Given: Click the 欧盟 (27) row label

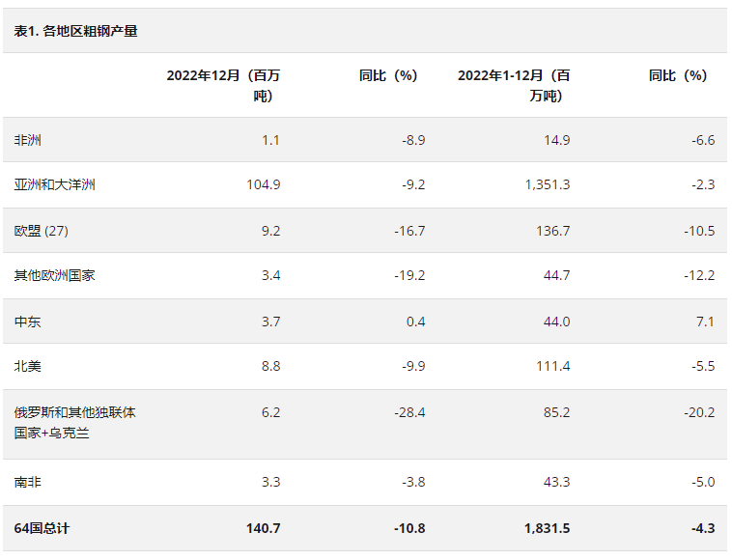Looking at the screenshot, I should (x=42, y=231).
